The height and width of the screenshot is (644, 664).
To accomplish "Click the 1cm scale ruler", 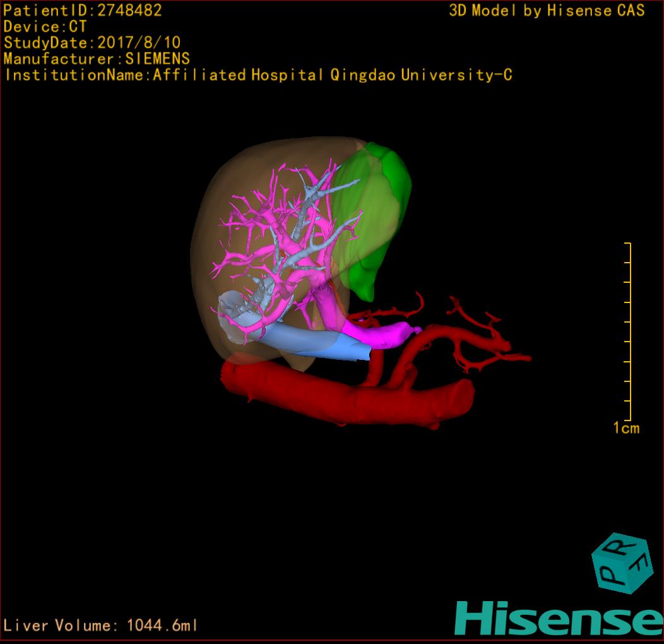I will coord(628,331).
